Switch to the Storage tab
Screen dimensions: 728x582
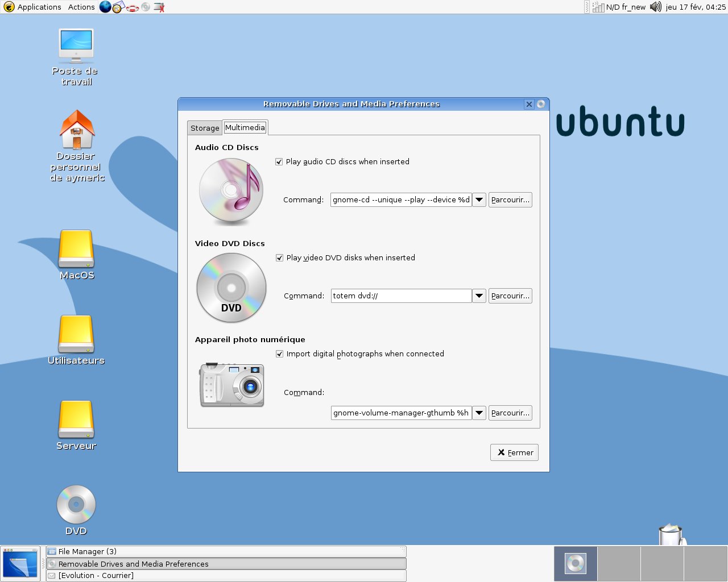tap(205, 128)
